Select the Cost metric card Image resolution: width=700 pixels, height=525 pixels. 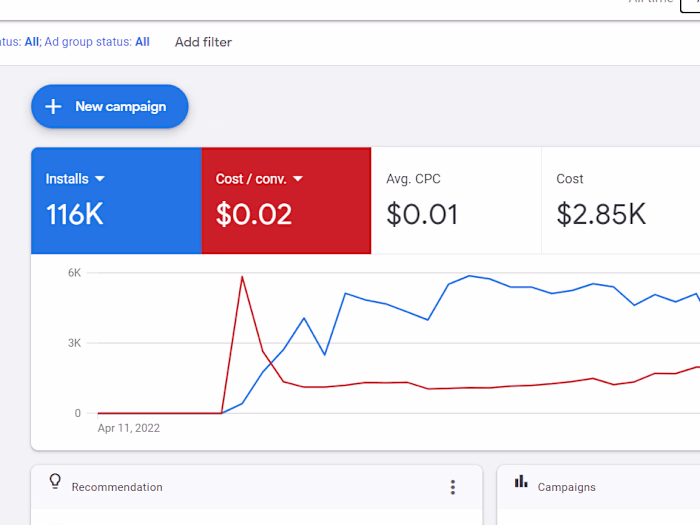click(620, 199)
